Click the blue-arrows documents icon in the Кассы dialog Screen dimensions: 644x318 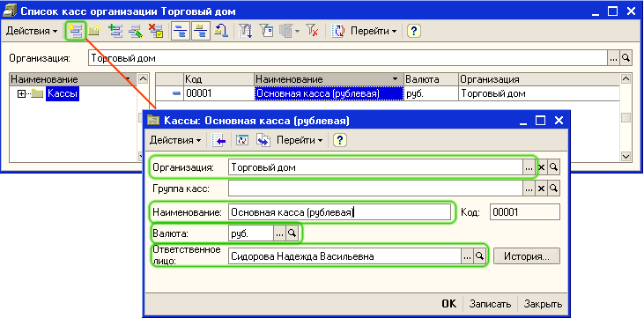tap(263, 140)
